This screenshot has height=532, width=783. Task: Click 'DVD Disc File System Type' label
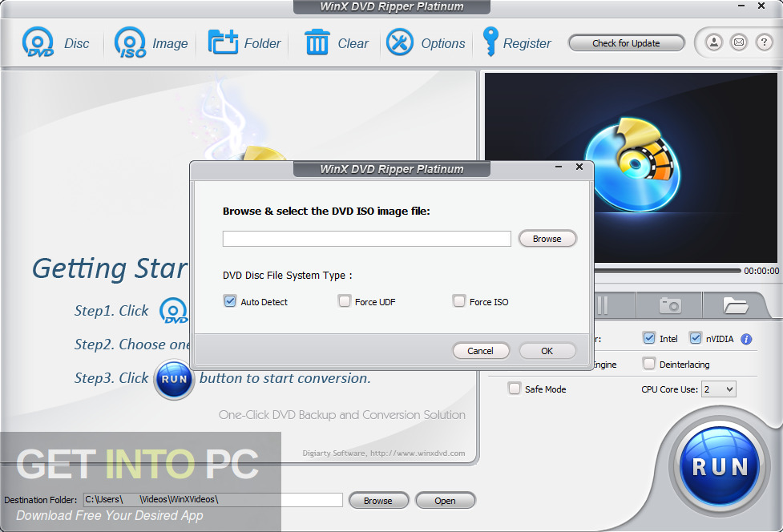pyautogui.click(x=287, y=276)
